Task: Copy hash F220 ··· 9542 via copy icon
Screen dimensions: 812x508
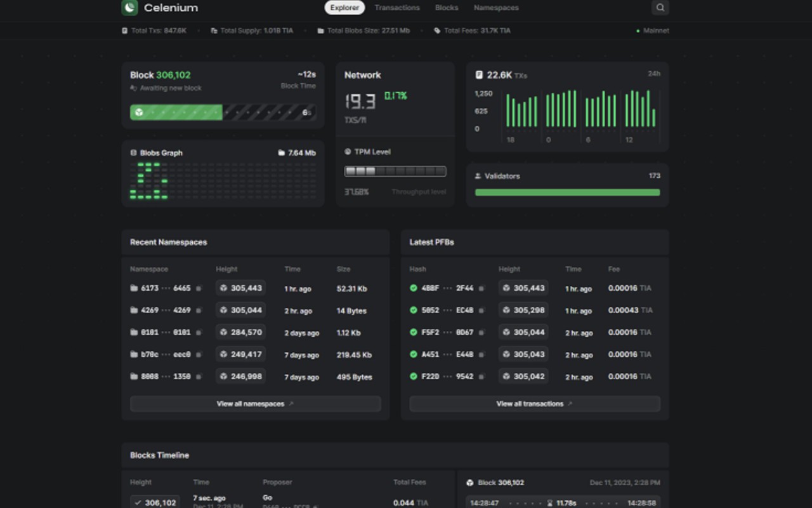Action: tap(481, 377)
